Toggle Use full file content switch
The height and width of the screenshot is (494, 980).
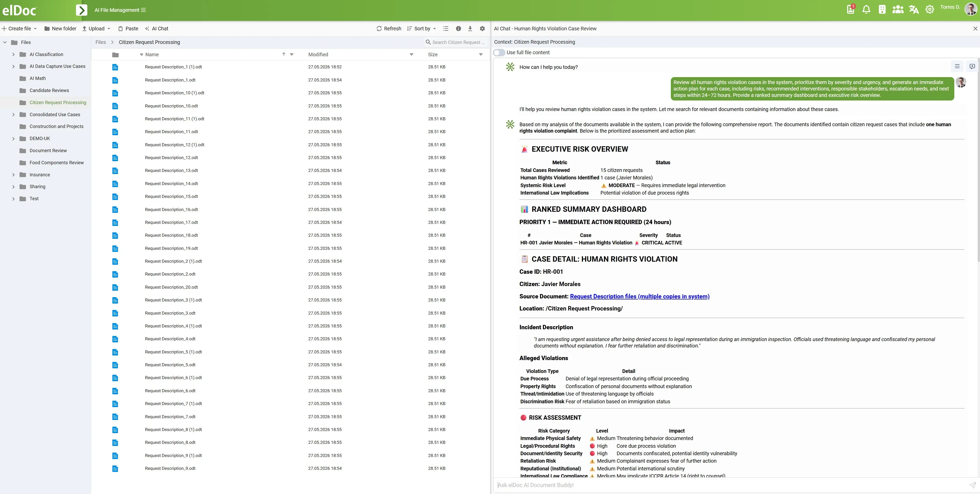[499, 52]
